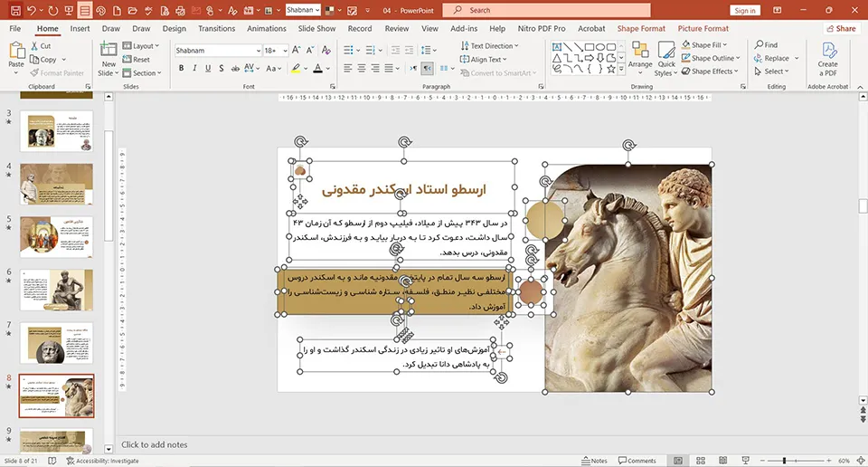Click the Copy button
Screen dimensions: 868x467
43,59
